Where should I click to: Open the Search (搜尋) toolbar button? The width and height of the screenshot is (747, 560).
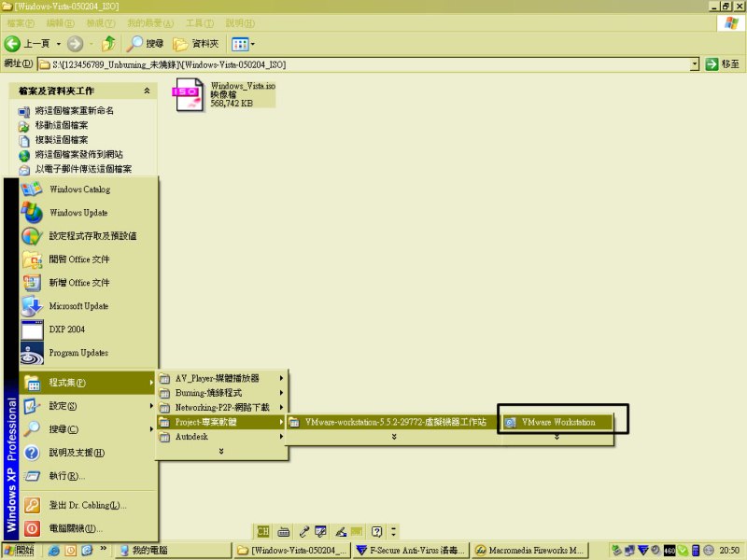[x=146, y=44]
